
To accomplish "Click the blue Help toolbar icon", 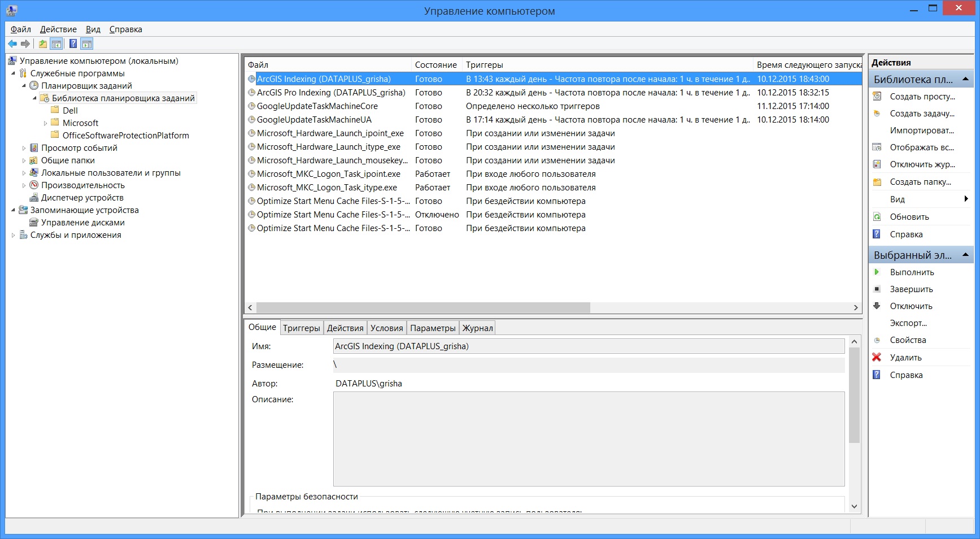I will click(73, 44).
